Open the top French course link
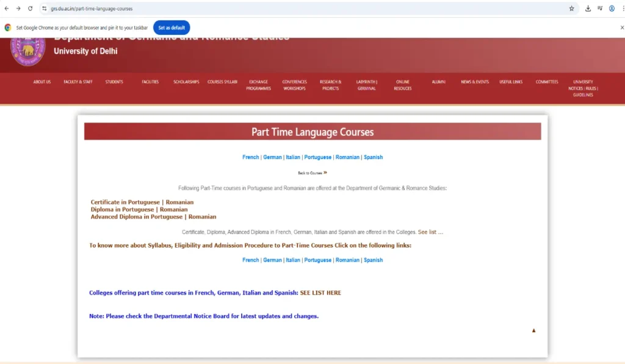This screenshot has width=625, height=364. click(250, 157)
